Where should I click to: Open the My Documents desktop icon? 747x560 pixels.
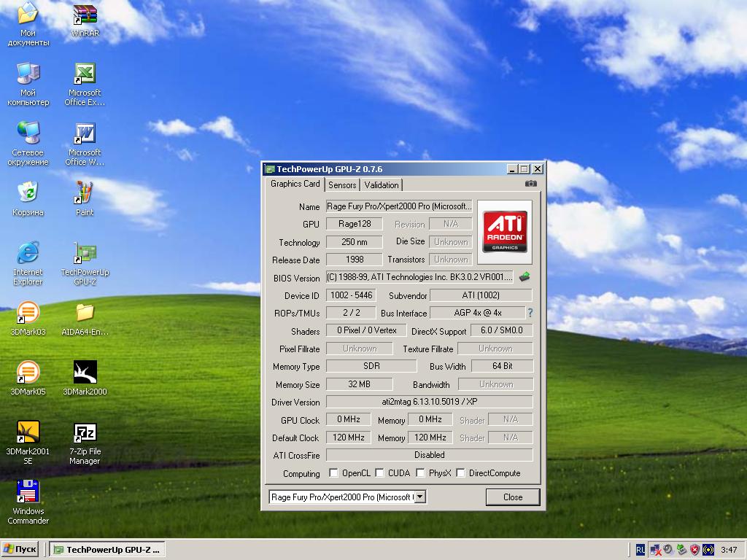pyautogui.click(x=28, y=24)
